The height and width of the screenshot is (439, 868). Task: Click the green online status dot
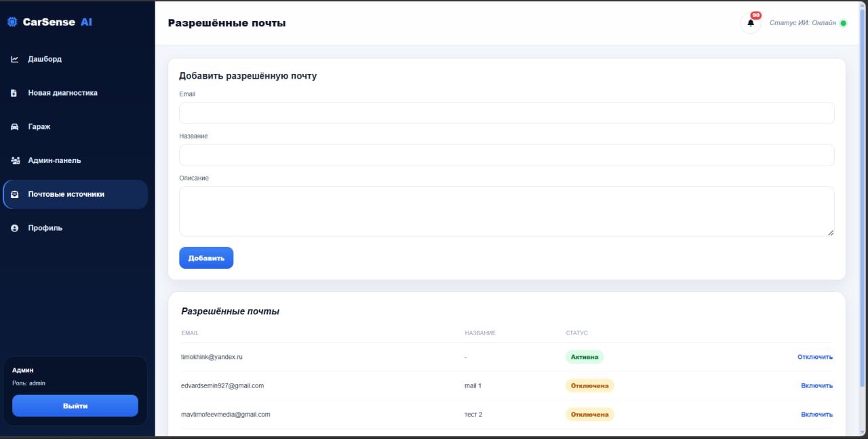click(844, 23)
